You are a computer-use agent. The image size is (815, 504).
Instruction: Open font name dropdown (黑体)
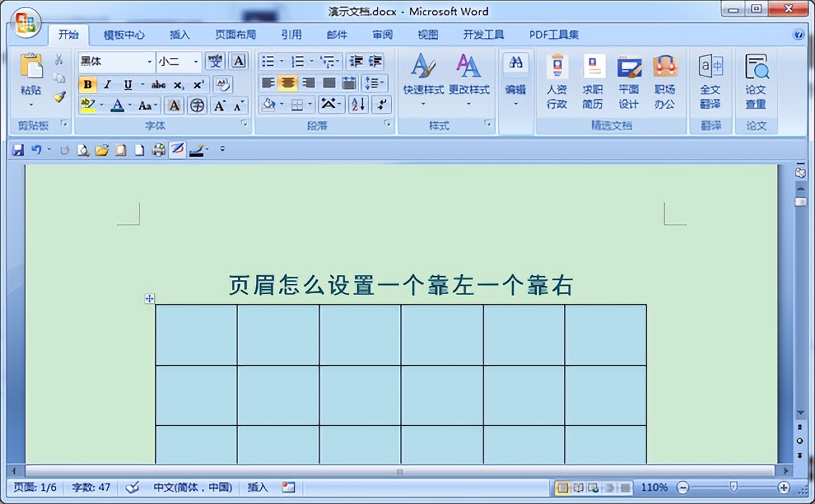[150, 62]
